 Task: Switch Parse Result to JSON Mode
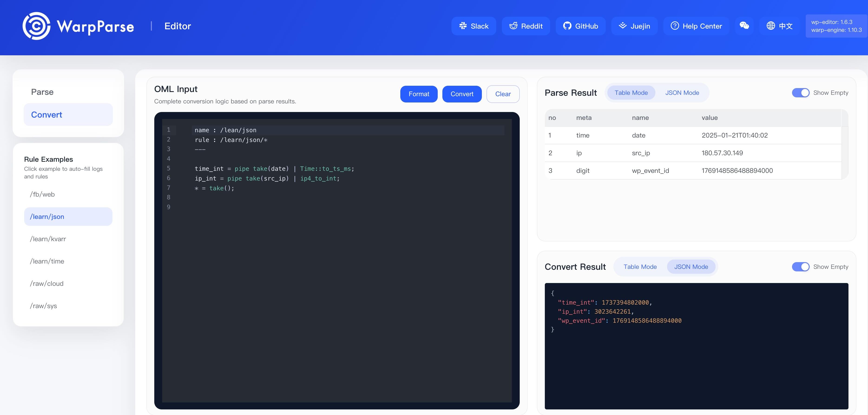point(682,93)
